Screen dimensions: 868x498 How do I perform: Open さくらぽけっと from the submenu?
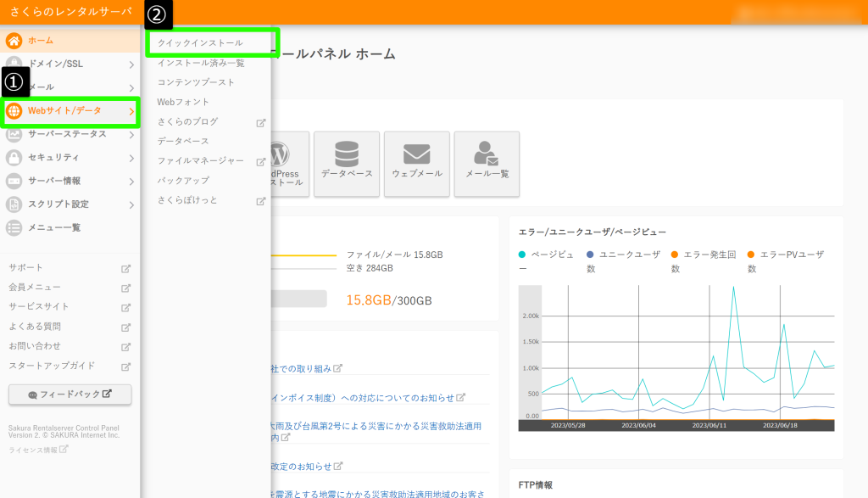tap(187, 200)
